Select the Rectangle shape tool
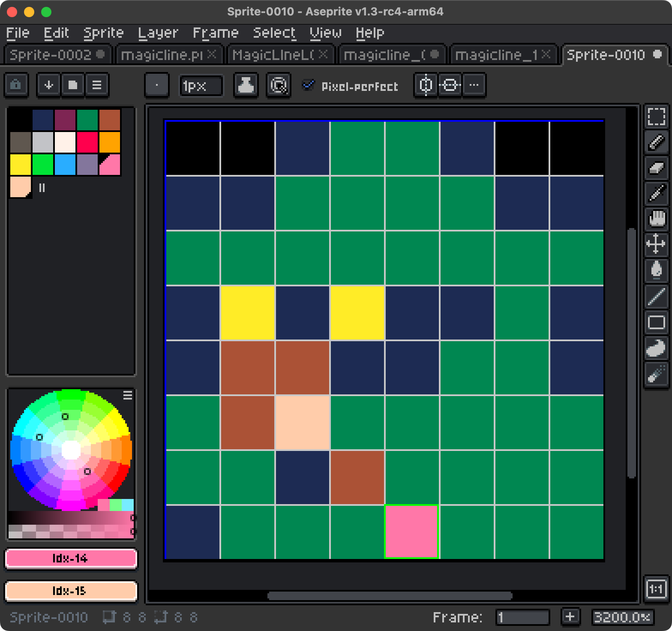 [656, 322]
